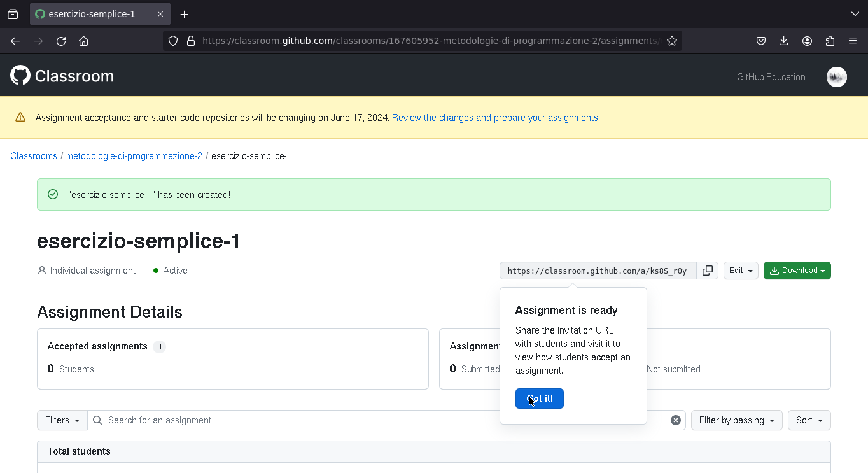Click the Assignment Details heading
868x473 pixels.
109,312
